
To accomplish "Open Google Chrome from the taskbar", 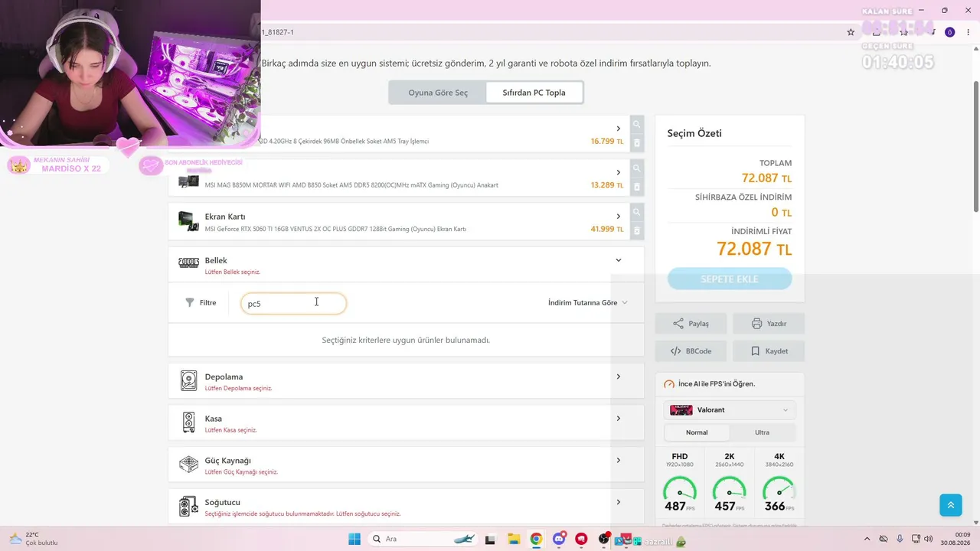I will pos(536,539).
